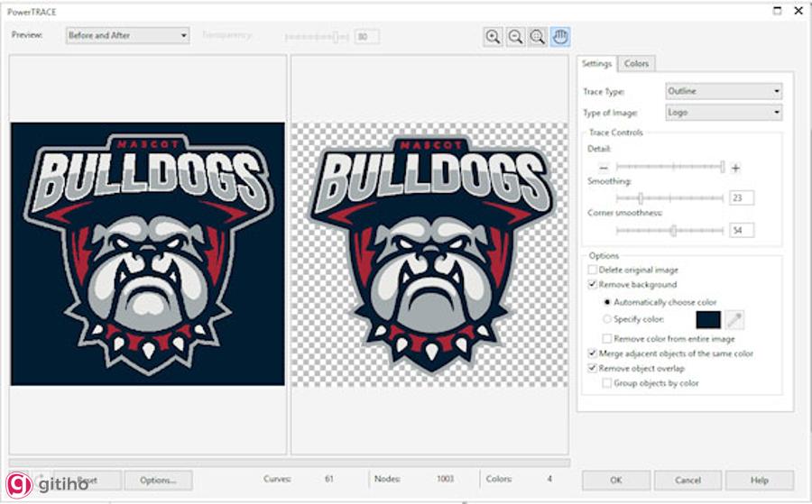This screenshot has width=812, height=504.
Task: Click the dark navy Specify color swatch
Action: click(708, 320)
